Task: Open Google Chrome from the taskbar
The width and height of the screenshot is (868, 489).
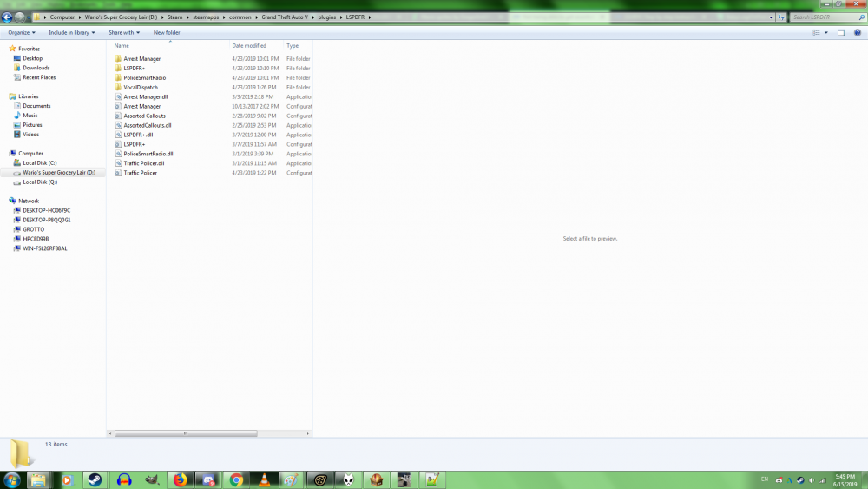Action: click(236, 479)
